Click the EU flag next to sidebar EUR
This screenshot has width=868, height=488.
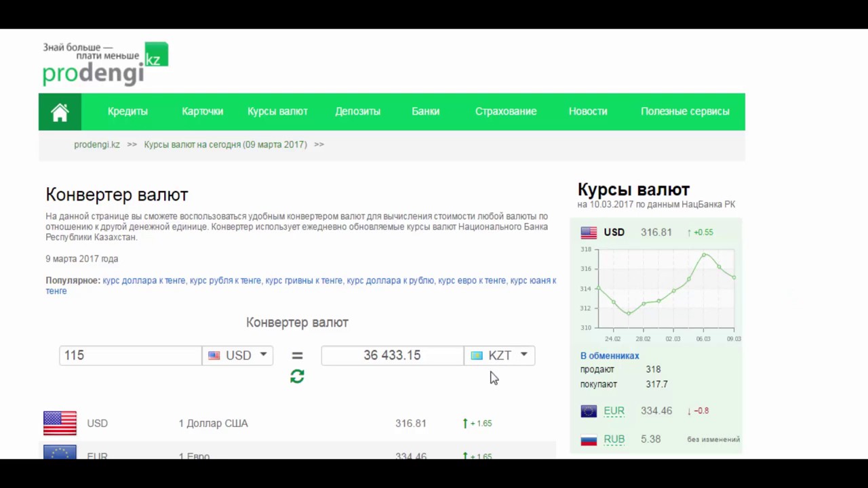(x=589, y=411)
